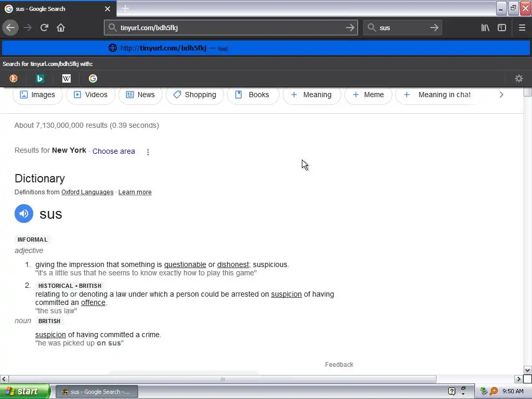The image size is (532, 399).
Task: Click the go arrow in the address bar
Action: [350, 28]
